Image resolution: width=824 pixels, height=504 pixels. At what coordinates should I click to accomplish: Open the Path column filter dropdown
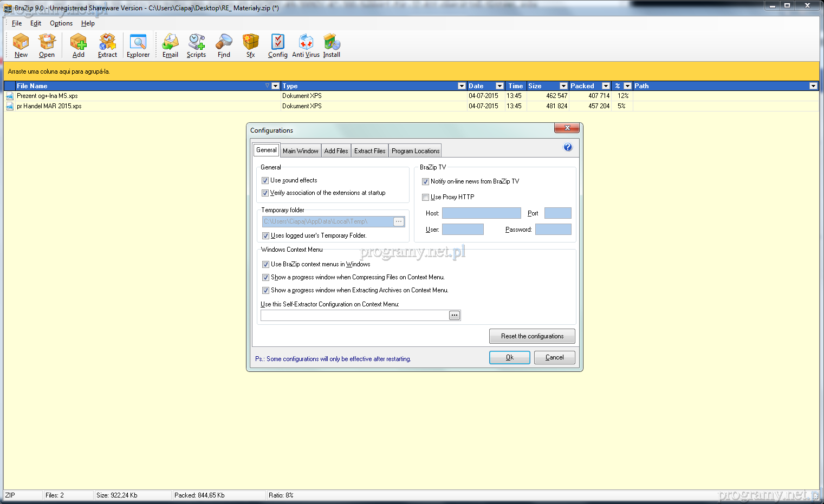(x=813, y=86)
